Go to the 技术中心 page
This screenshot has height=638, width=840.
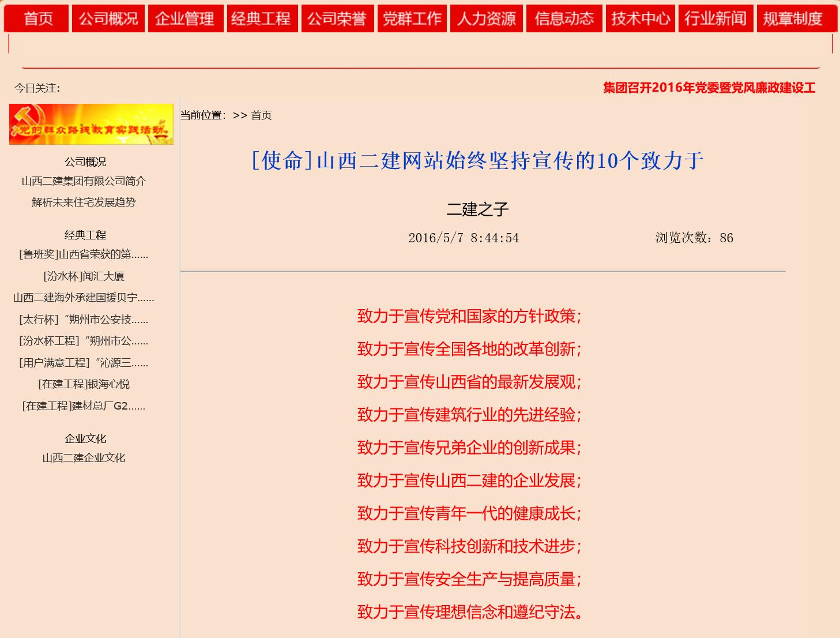click(641, 18)
